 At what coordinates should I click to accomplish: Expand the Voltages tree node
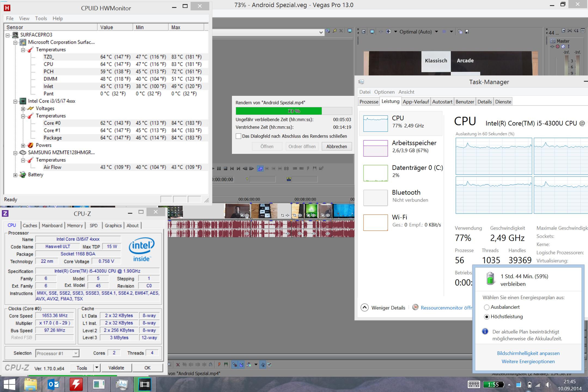[x=23, y=109]
